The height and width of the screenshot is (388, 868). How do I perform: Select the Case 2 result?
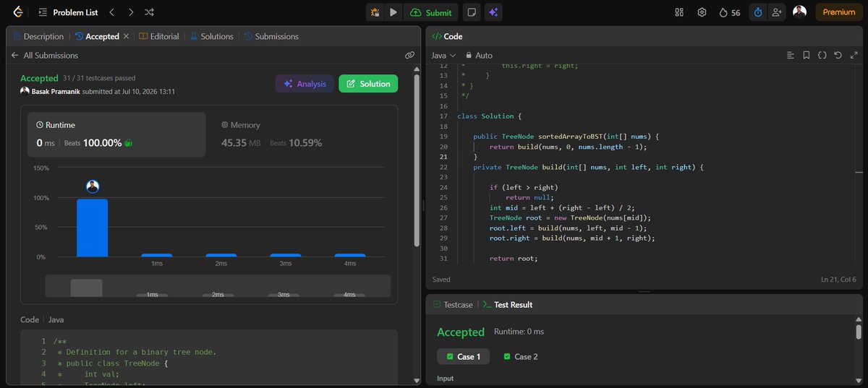[x=521, y=356]
